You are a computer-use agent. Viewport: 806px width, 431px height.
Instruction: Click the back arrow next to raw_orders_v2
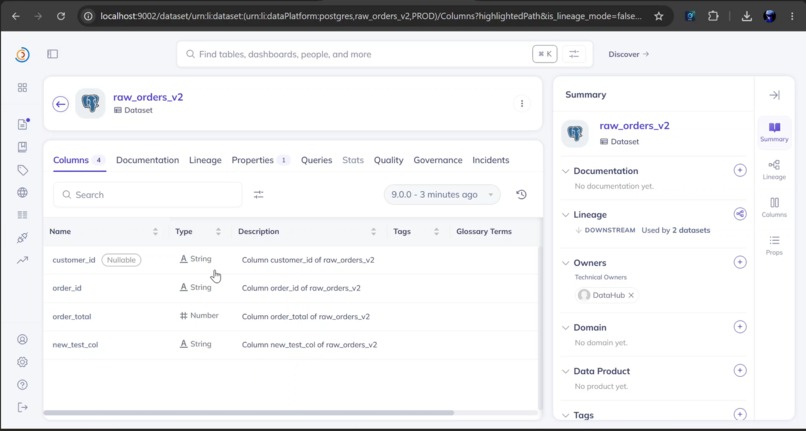point(61,104)
